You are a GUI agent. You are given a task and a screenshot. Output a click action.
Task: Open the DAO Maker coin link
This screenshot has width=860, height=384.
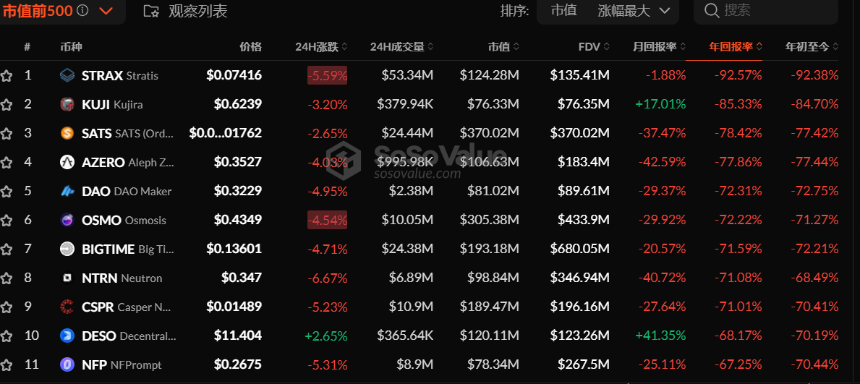pyautogui.click(x=126, y=191)
